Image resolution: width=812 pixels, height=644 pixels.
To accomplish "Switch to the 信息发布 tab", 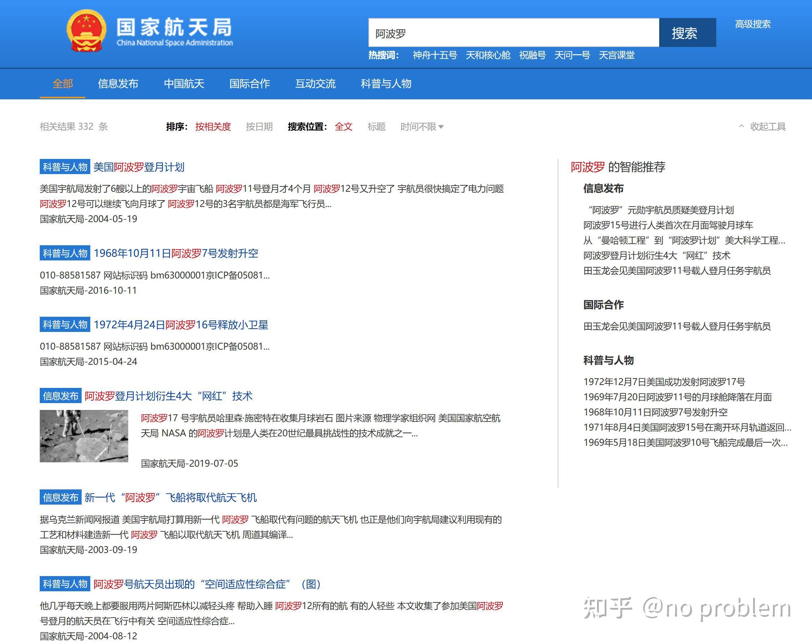I will tap(118, 83).
